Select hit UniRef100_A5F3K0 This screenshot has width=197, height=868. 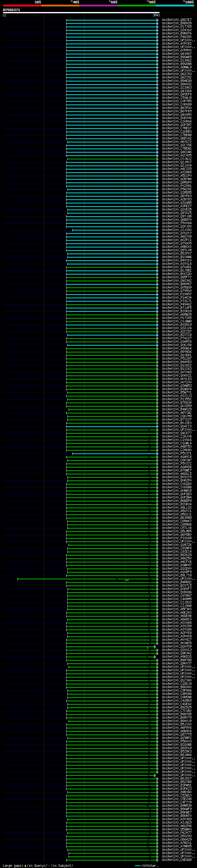coord(177,609)
